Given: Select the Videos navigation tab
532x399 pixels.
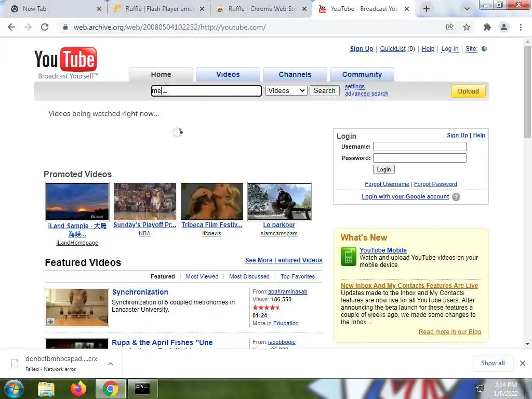Looking at the screenshot, I should pos(228,74).
